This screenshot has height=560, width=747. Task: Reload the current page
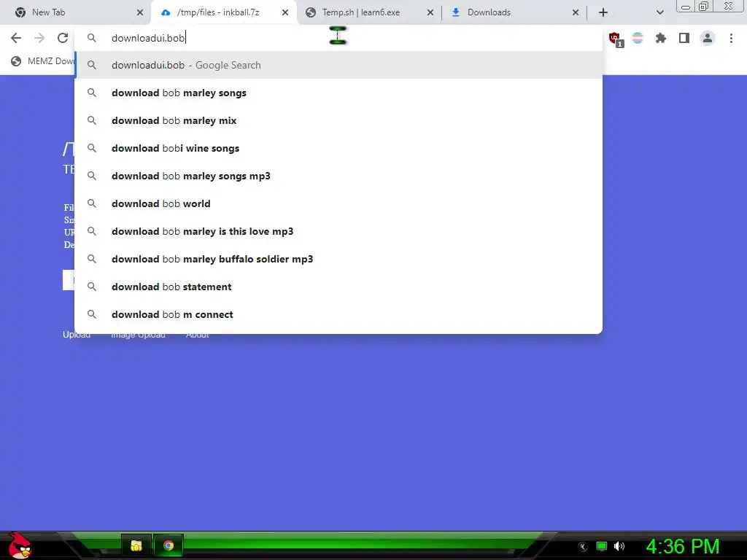[x=63, y=38]
